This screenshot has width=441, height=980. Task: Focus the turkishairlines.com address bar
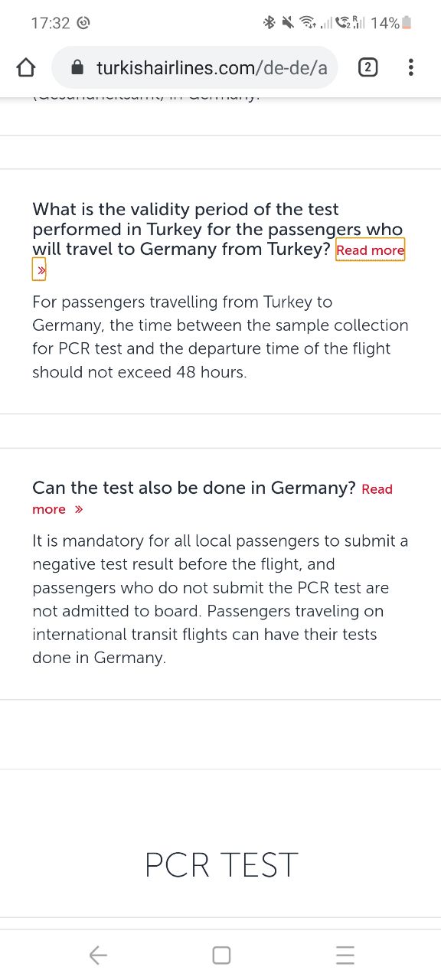[198, 68]
